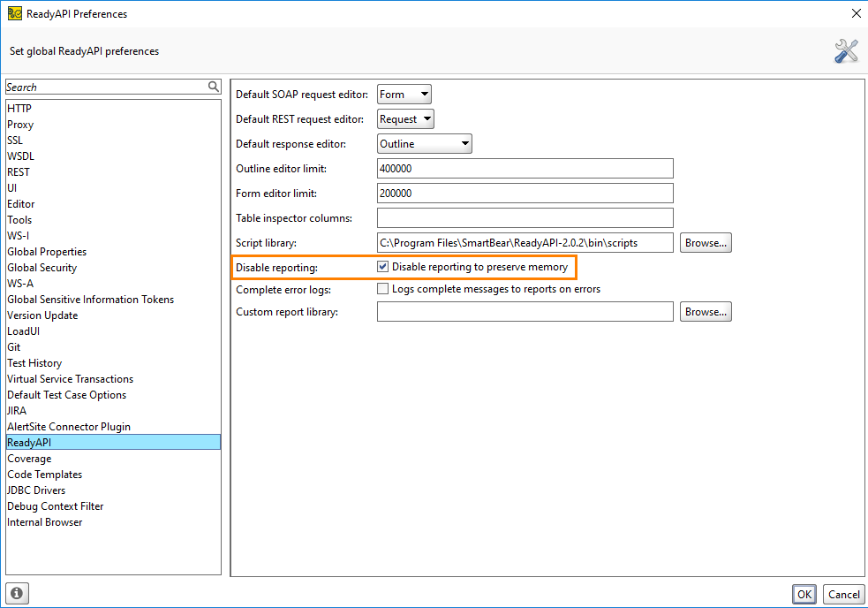Screen dimensions: 868x608
Task: Open the info help icon button
Action: (x=17, y=594)
